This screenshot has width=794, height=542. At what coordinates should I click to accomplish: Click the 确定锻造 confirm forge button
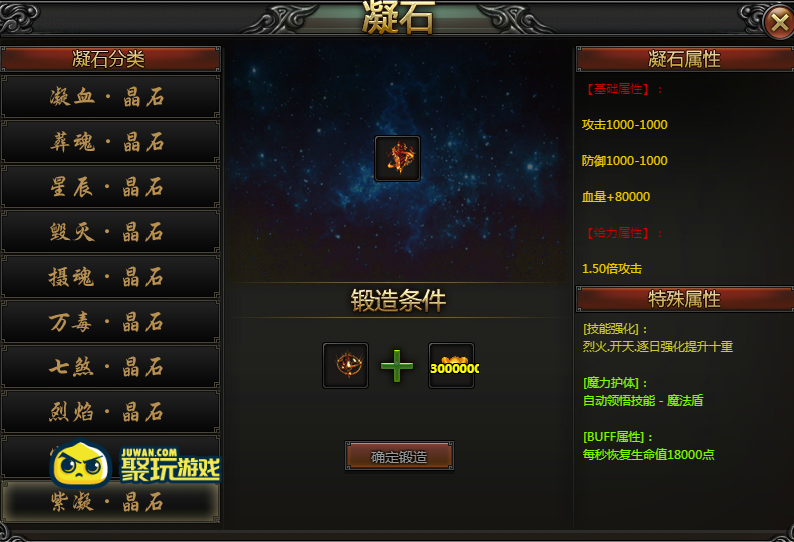click(399, 456)
